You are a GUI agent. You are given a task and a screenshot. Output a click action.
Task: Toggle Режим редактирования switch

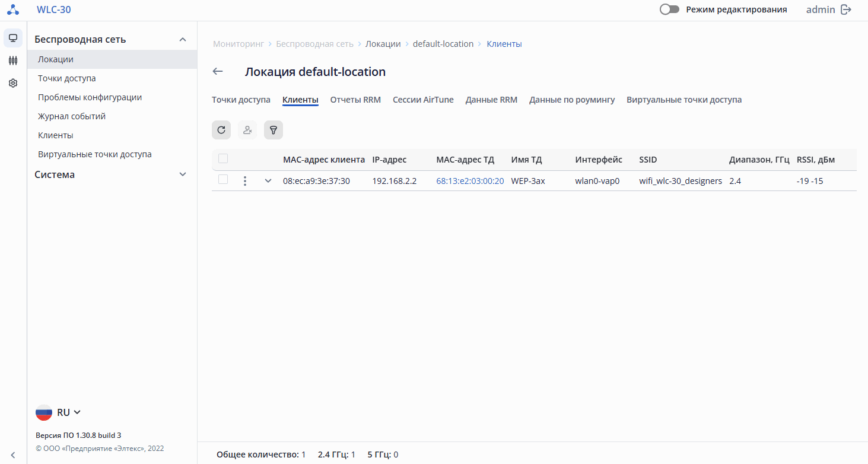pos(669,9)
